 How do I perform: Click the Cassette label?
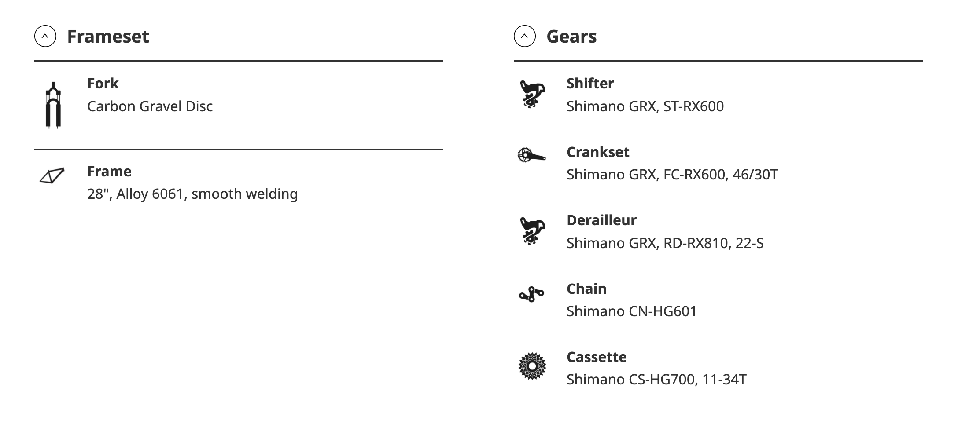[x=596, y=357]
